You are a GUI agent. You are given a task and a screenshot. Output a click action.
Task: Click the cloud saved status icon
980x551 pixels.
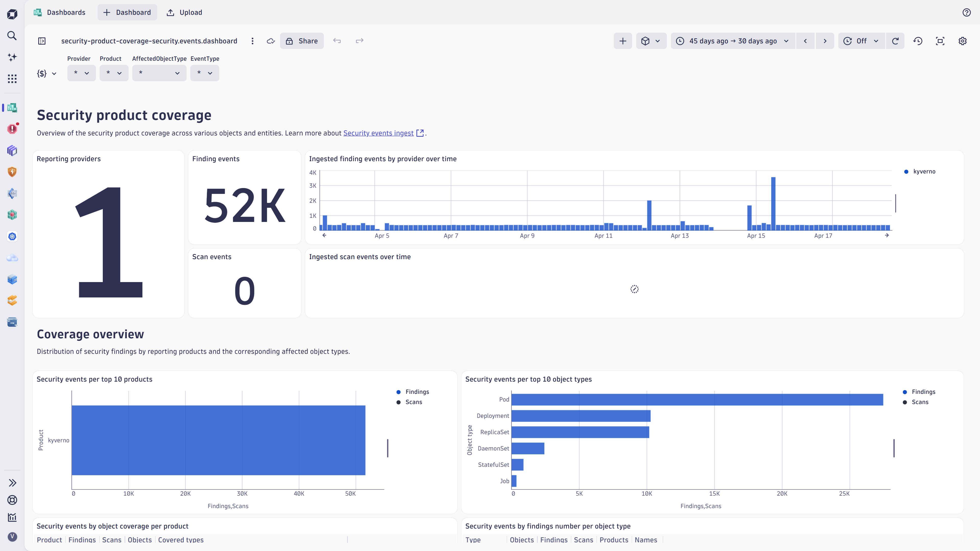[271, 41]
